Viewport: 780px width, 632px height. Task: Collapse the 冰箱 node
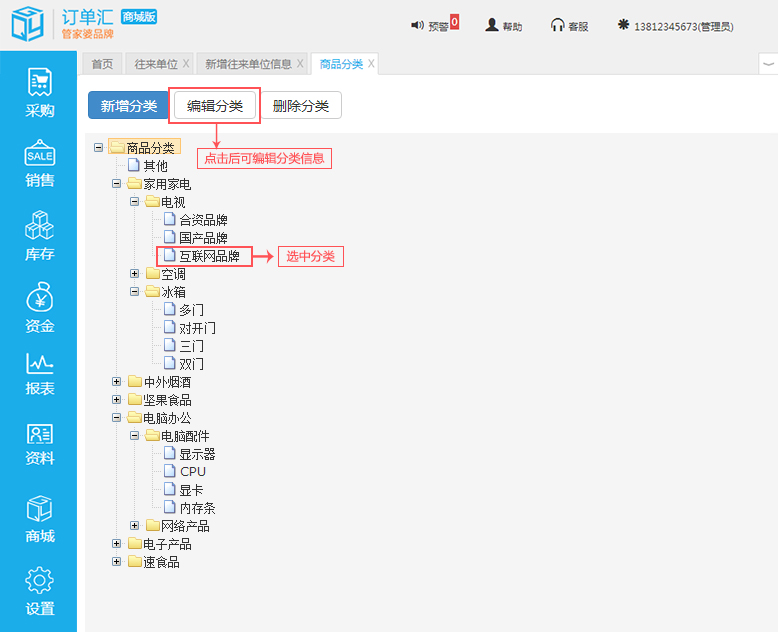134,291
